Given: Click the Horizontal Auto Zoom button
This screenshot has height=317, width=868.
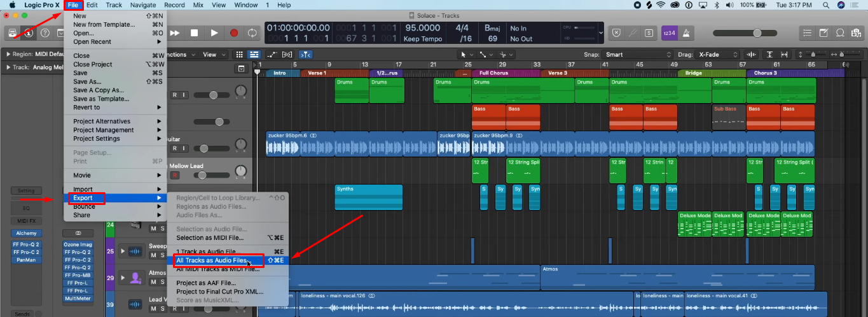Looking at the screenshot, I should (x=783, y=55).
